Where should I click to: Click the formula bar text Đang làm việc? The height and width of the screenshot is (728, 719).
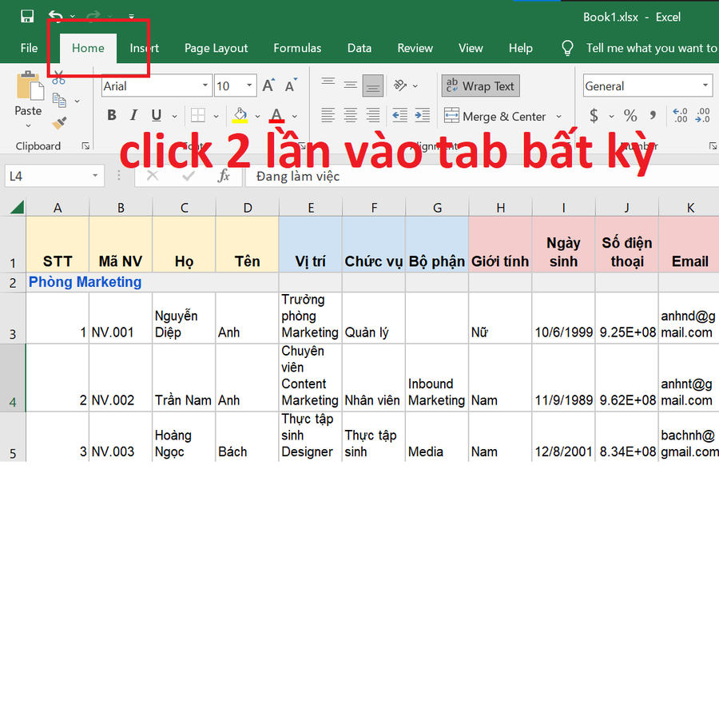(298, 177)
